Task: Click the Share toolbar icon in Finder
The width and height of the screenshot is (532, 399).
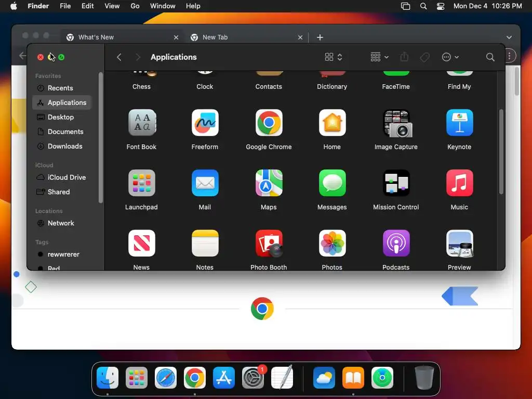Action: pos(404,57)
